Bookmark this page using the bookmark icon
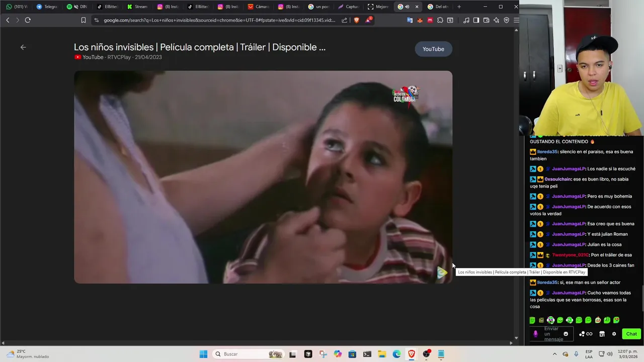Screen dimensions: 644x362 pos(84,20)
